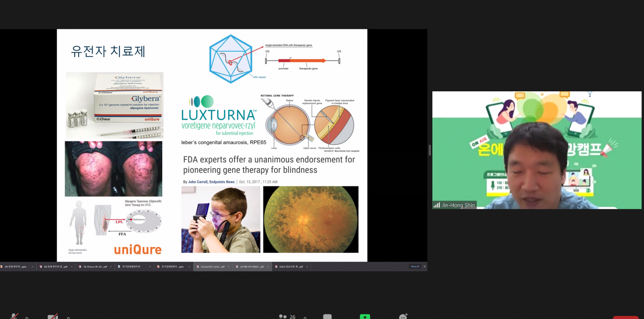Image resolution: width=644 pixels, height=319 pixels.
Task: Expand options for Schoser2017 pdf download
Action: [229, 266]
